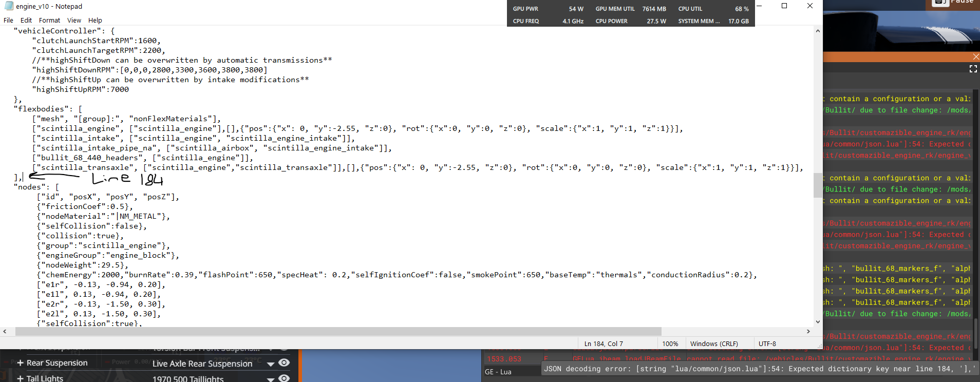Click the "nodeMaterial" NM_METAL line
This screenshot has height=382, width=980.
103,216
